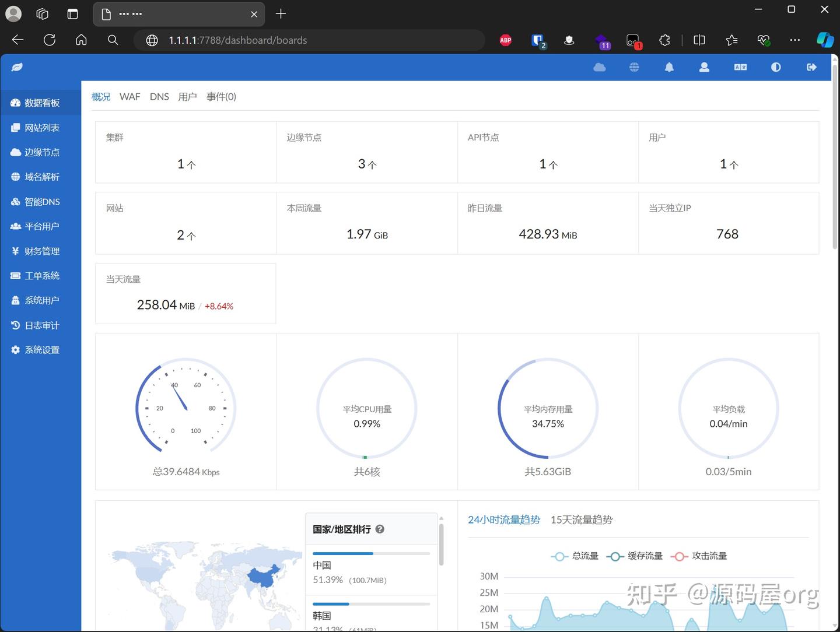The image size is (840, 632).
Task: Click the logout icon in header
Action: [x=811, y=68]
